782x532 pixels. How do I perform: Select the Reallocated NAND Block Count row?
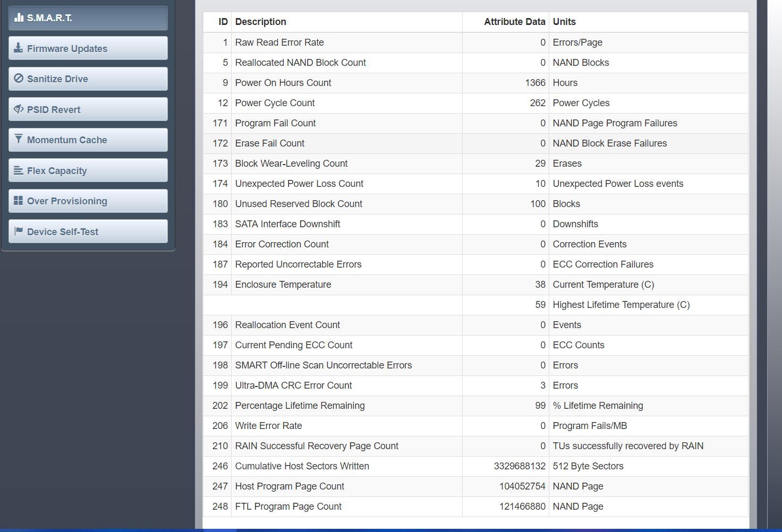point(475,63)
